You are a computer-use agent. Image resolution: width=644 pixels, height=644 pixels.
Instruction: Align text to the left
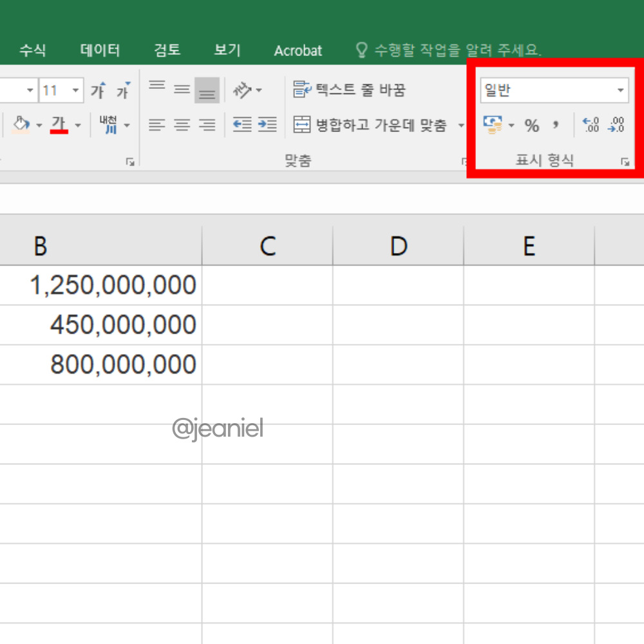tap(157, 124)
